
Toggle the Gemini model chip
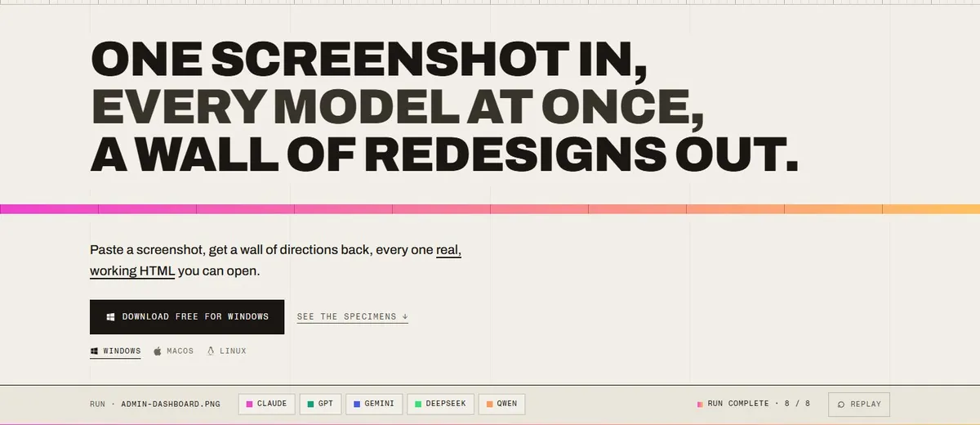click(x=373, y=404)
